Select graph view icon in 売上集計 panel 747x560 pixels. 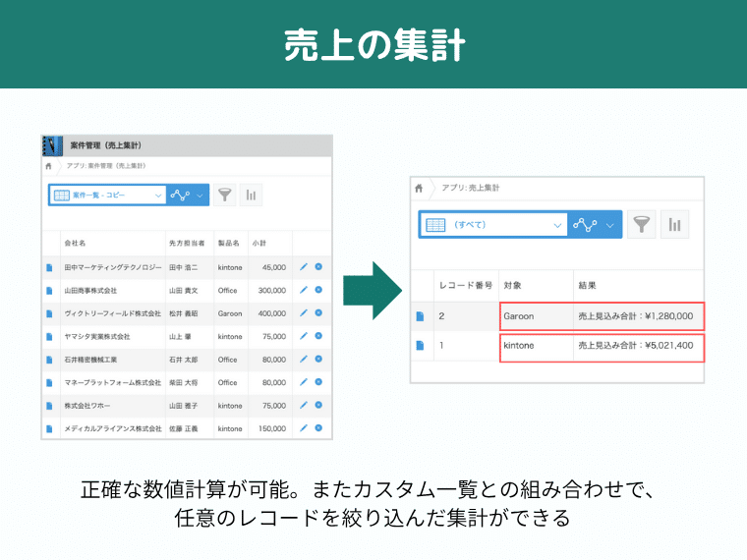pyautogui.click(x=585, y=225)
